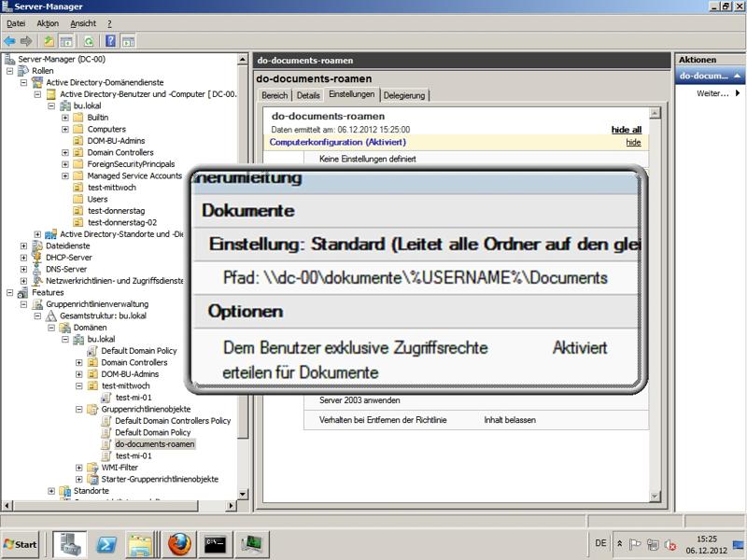747x560 pixels.
Task: Open Windows Explorer from the taskbar
Action: 140,544
